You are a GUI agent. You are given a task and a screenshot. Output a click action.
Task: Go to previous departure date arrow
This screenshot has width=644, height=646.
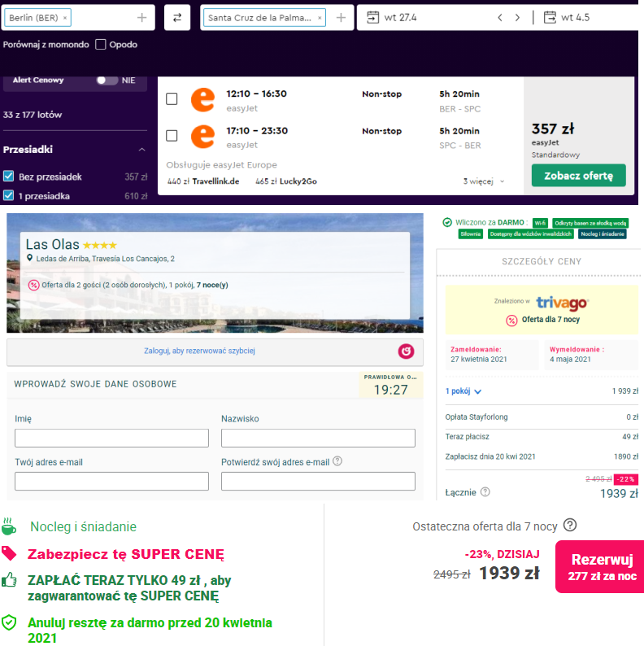click(x=500, y=18)
